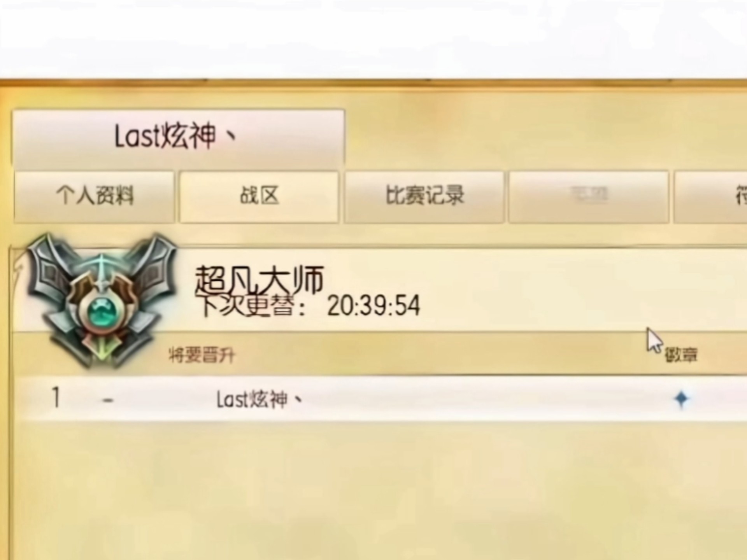This screenshot has width=747, height=560.
Task: Switch to the 战区 tab
Action: [x=259, y=196]
